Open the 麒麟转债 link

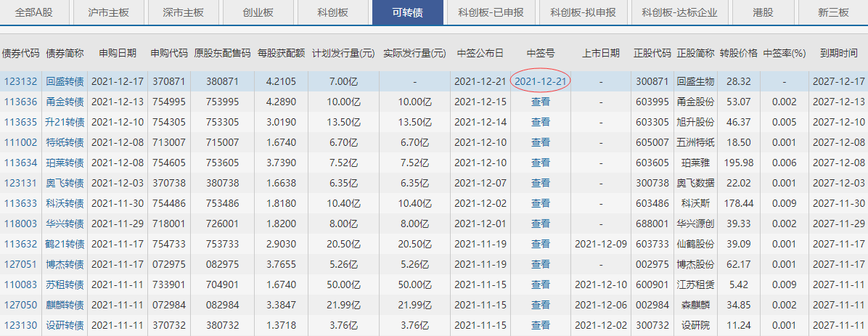click(65, 305)
